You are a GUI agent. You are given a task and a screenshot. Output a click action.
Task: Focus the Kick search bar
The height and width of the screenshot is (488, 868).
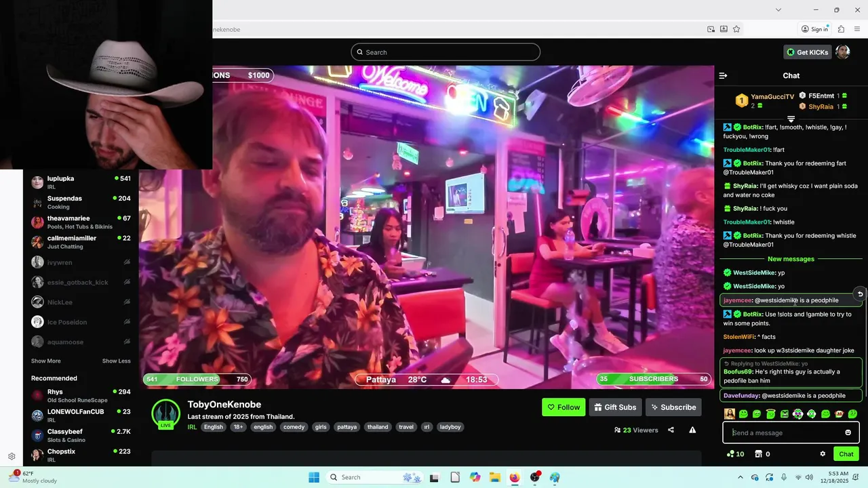(446, 52)
